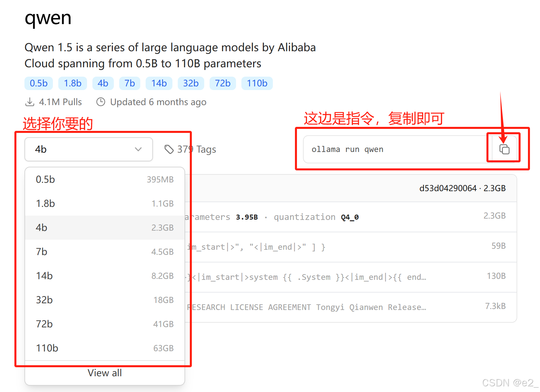Open the Tags link
The height and width of the screenshot is (392, 540).
(190, 149)
